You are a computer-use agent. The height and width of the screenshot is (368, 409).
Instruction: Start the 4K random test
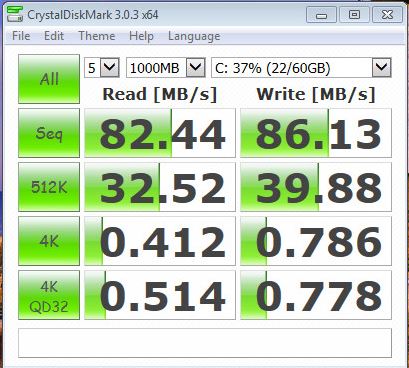[x=49, y=241]
